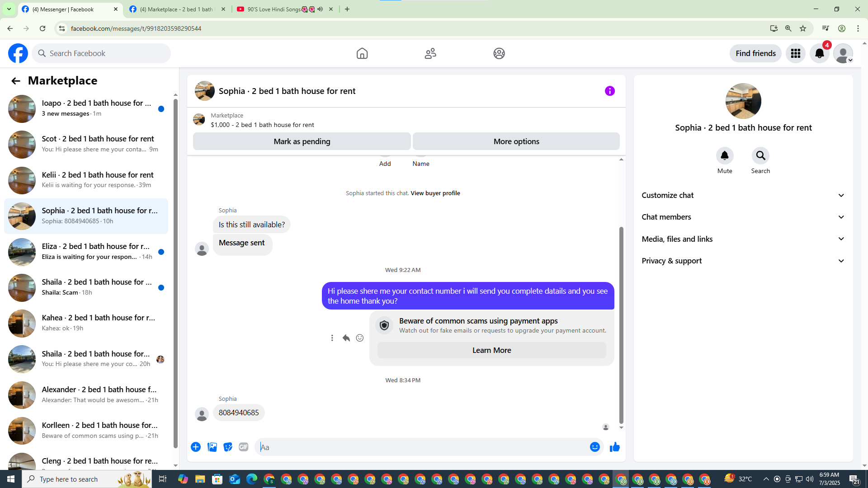The width and height of the screenshot is (868, 488).
Task: Click the reply arrow next to the message
Action: [346, 338]
